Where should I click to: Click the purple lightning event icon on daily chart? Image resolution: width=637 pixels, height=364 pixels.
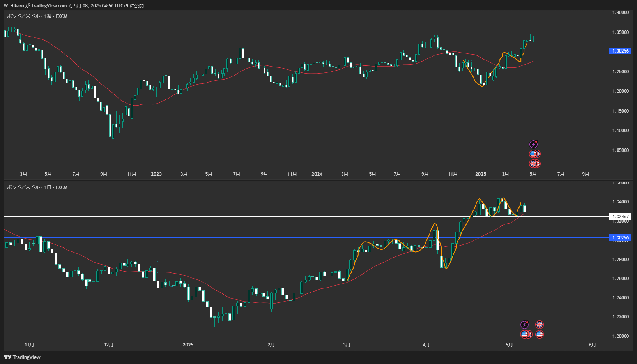pos(525,325)
